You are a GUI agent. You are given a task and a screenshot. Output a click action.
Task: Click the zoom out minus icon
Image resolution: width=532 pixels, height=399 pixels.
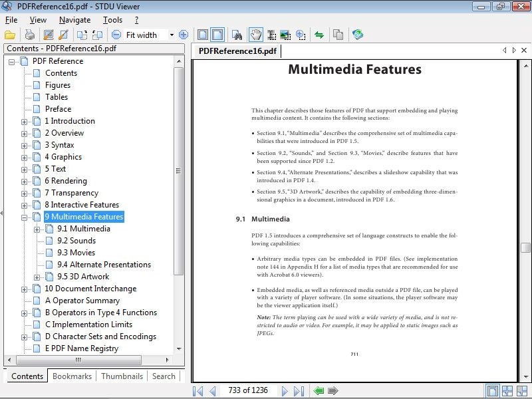pos(116,35)
